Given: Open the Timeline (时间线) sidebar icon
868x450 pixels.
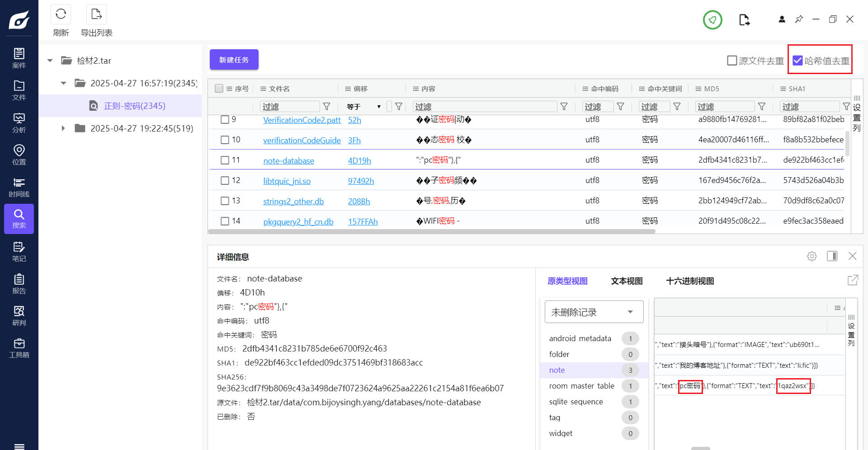Looking at the screenshot, I should click(19, 187).
